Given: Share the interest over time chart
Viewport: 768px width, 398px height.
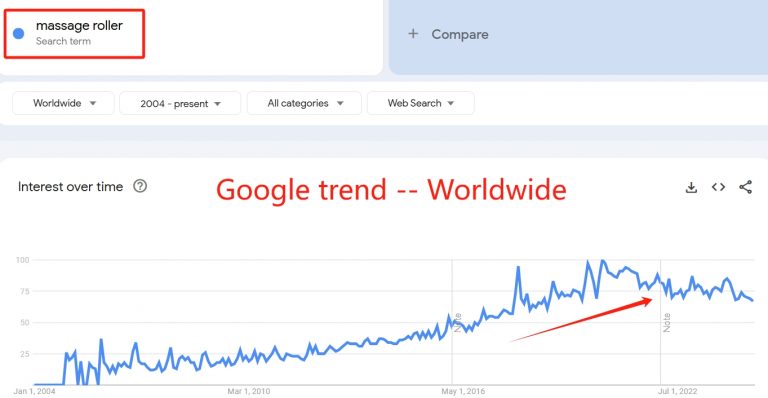Looking at the screenshot, I should click(x=745, y=187).
